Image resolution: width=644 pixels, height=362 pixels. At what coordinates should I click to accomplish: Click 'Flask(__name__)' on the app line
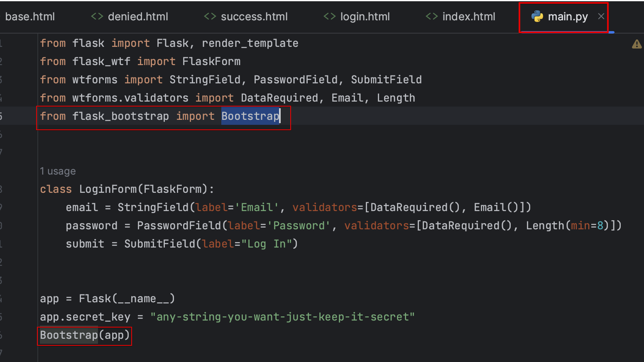[x=127, y=299]
